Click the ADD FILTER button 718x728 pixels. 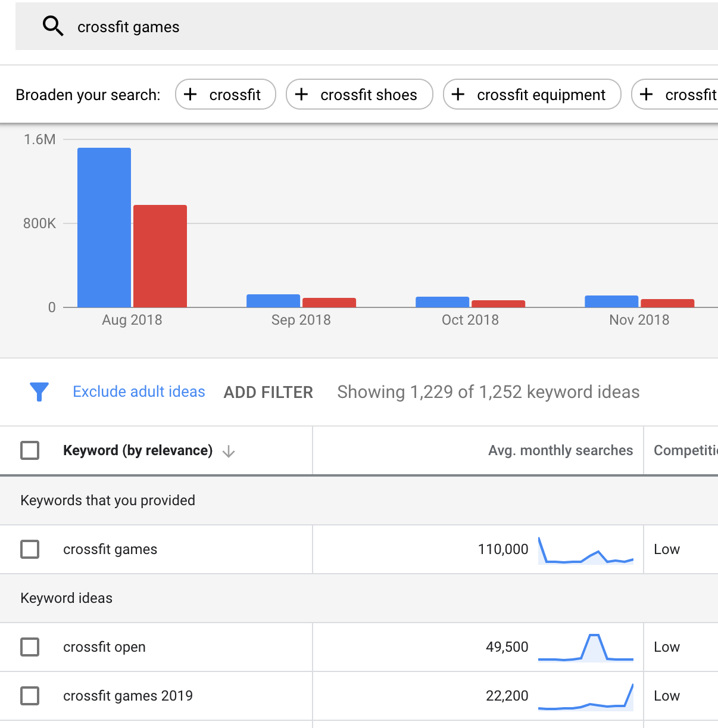coord(268,392)
